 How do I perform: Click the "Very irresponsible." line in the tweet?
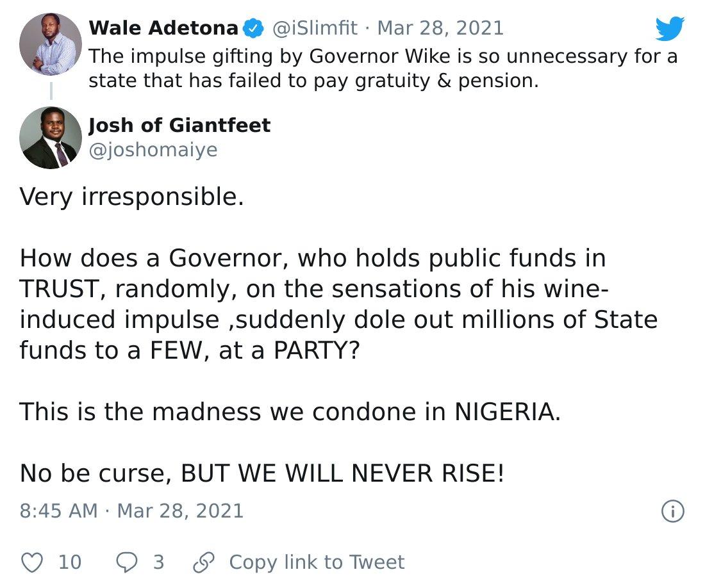(132, 197)
